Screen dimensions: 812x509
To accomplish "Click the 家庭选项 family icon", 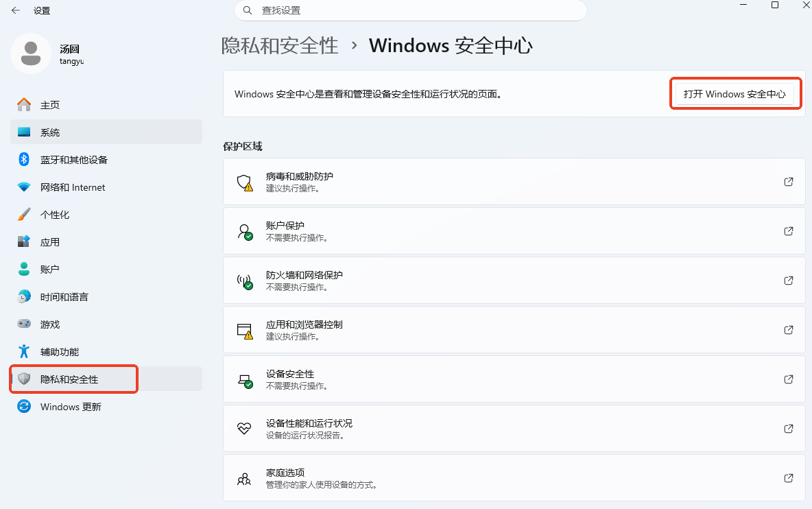I will [x=244, y=479].
